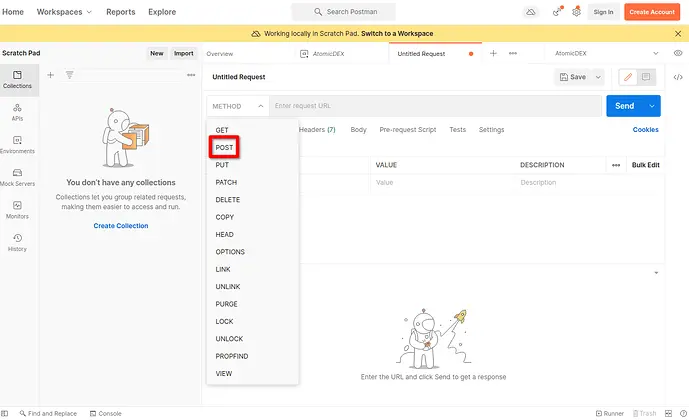The image size is (689, 420).
Task: Open the Send button dropdown arrow
Action: [x=652, y=106]
